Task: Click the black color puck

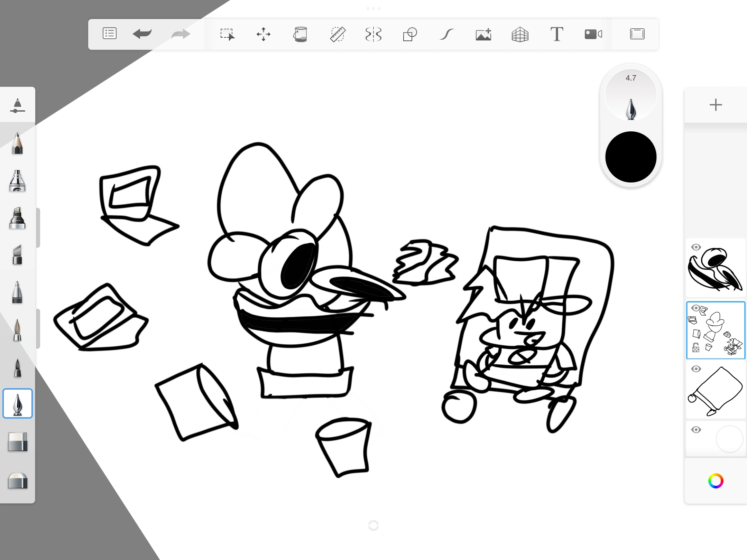Action: 630,157
